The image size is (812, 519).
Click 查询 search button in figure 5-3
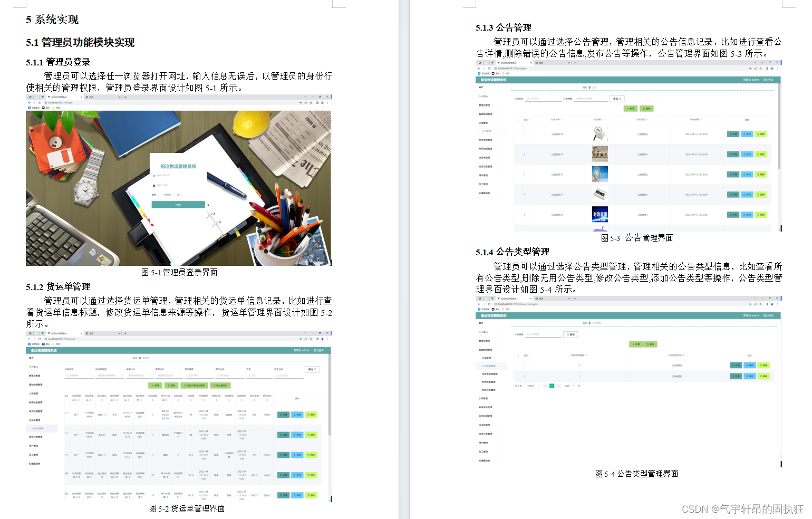pos(617,99)
